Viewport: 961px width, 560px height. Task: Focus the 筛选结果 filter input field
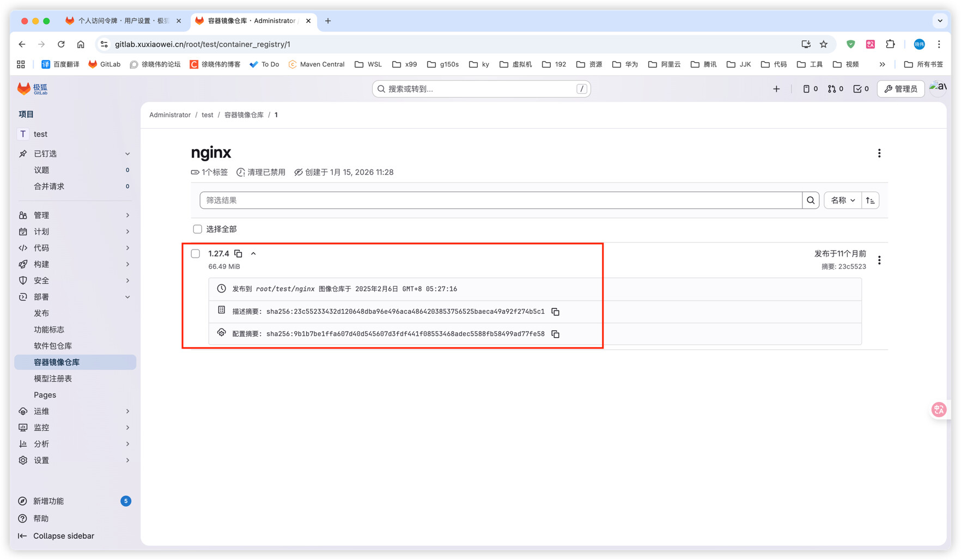pyautogui.click(x=500, y=200)
